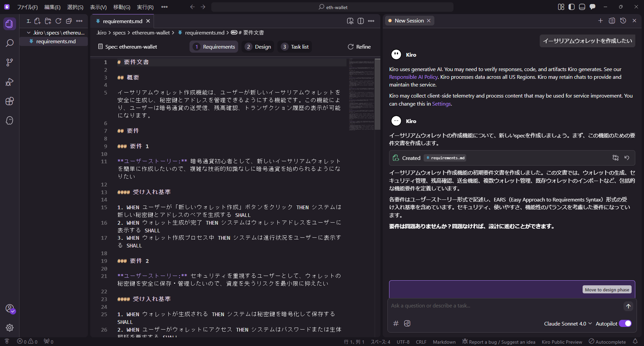Switch to the Design spec tab
Viewport: 644px width, 346px height.
coord(258,47)
